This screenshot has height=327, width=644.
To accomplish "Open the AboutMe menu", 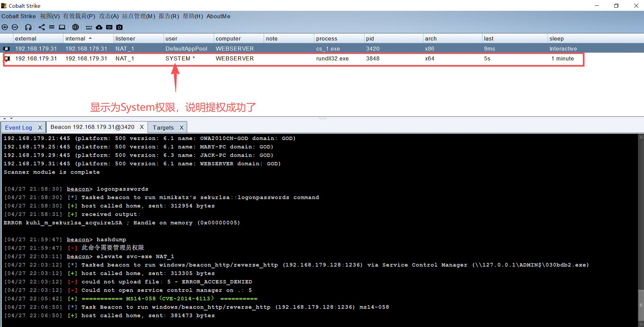I will (x=218, y=16).
